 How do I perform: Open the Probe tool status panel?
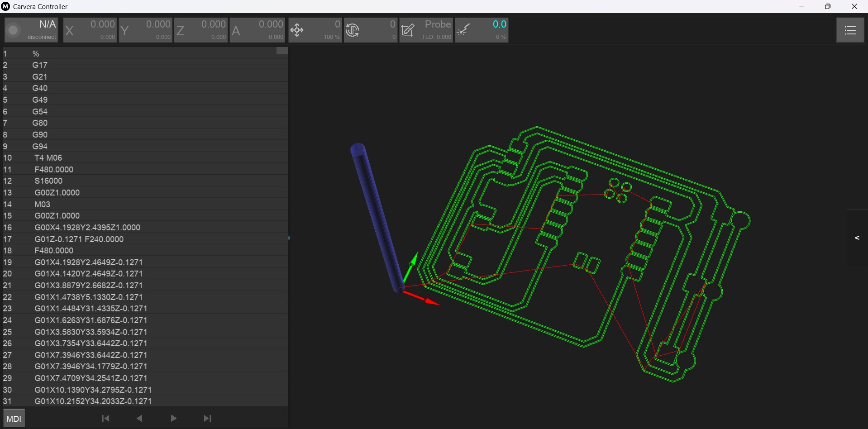426,30
